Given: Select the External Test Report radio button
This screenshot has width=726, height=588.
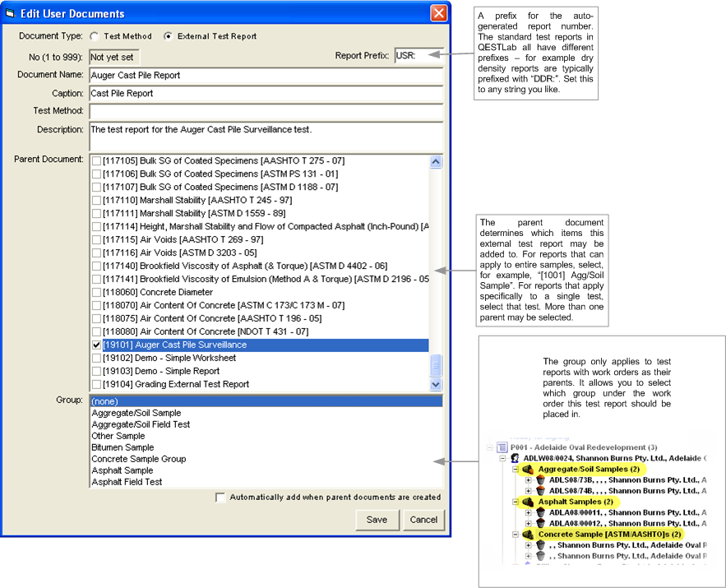Looking at the screenshot, I should point(169,37).
